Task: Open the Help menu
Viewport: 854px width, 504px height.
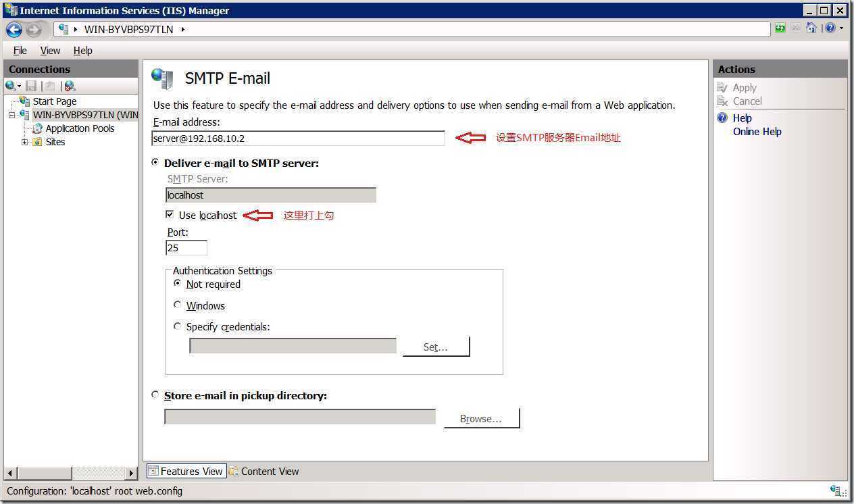Action: [83, 51]
